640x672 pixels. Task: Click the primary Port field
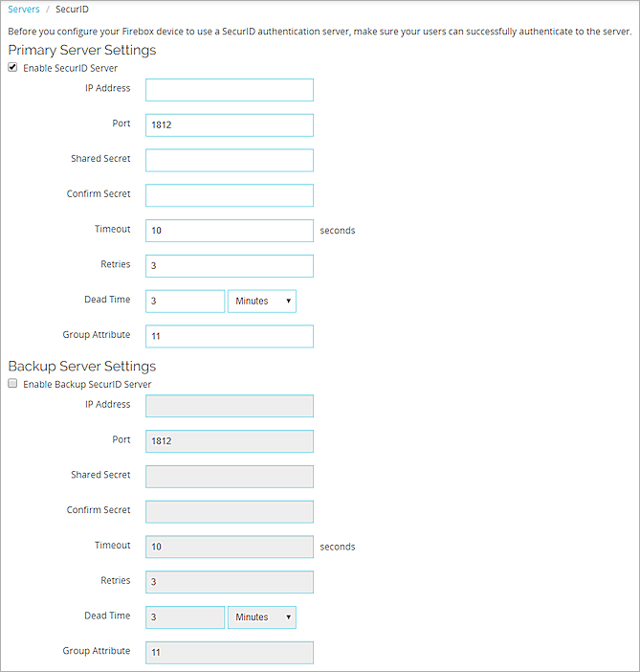point(230,125)
